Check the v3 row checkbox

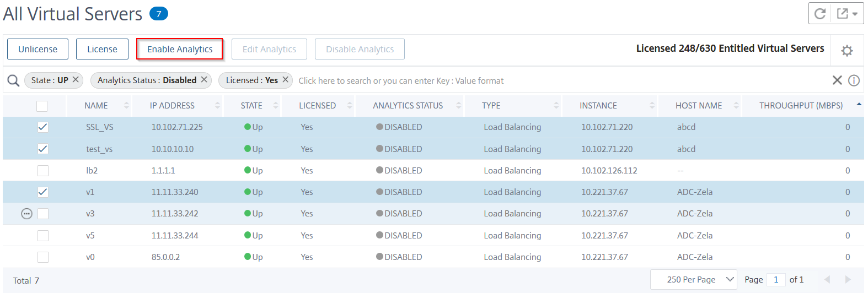click(43, 214)
